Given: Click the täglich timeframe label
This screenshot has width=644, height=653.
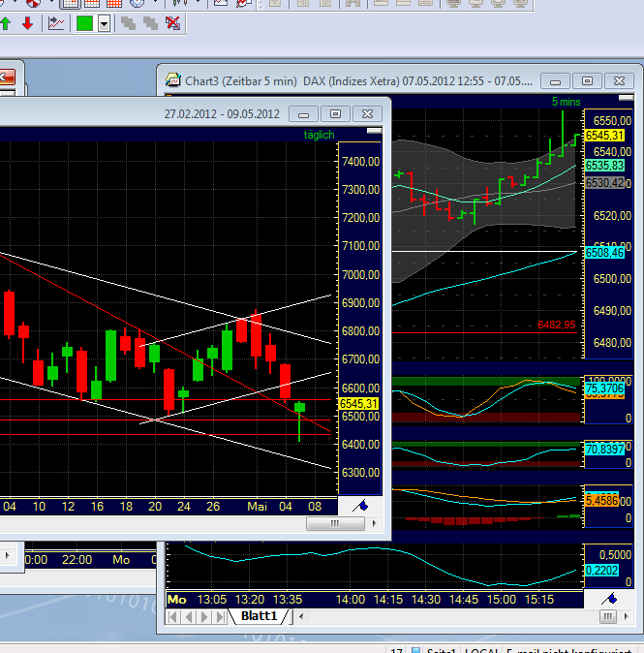Looking at the screenshot, I should pos(319,135).
